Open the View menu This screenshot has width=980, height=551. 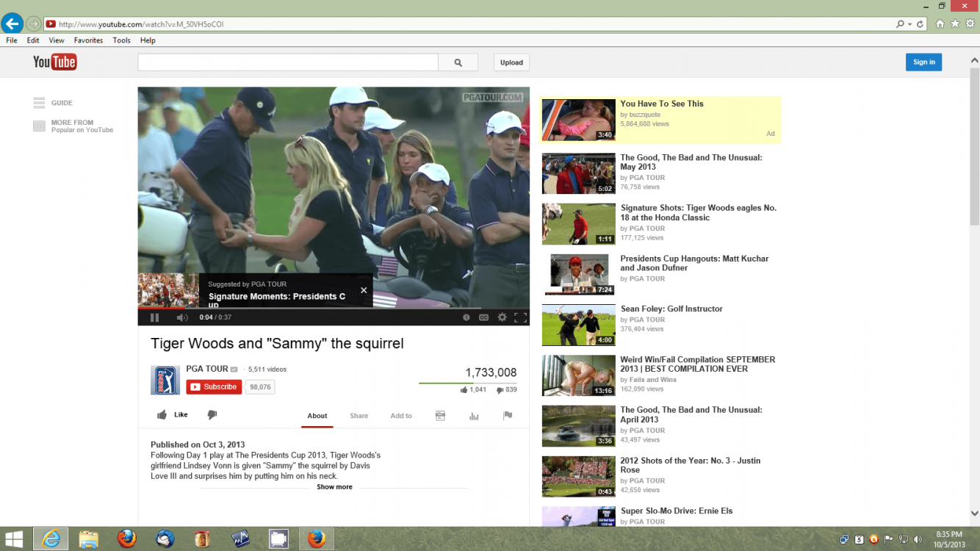coord(57,40)
